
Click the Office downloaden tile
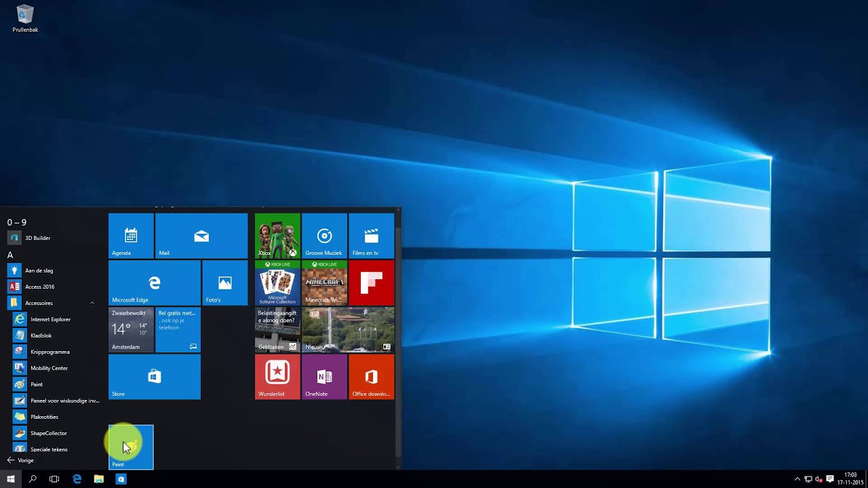click(371, 376)
